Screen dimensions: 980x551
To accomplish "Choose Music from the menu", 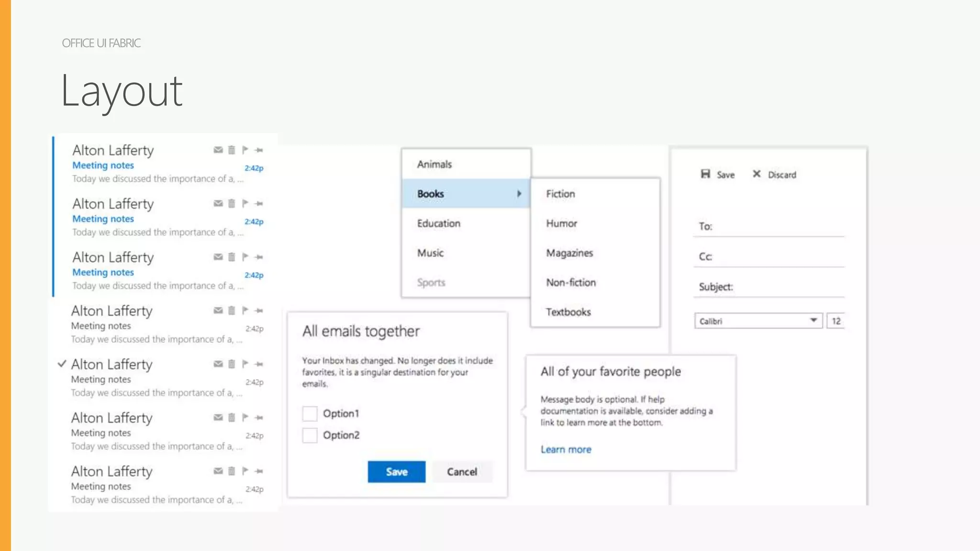I will click(x=466, y=253).
